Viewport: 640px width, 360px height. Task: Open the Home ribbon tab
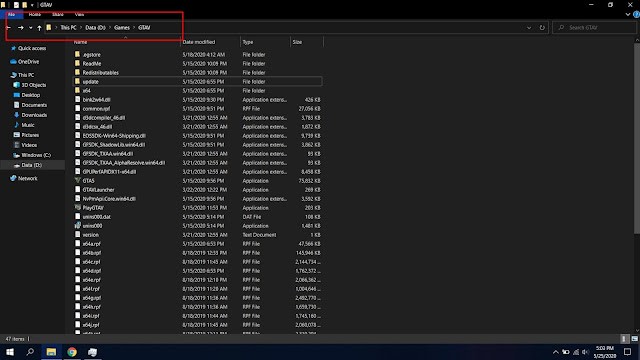click(x=35, y=14)
